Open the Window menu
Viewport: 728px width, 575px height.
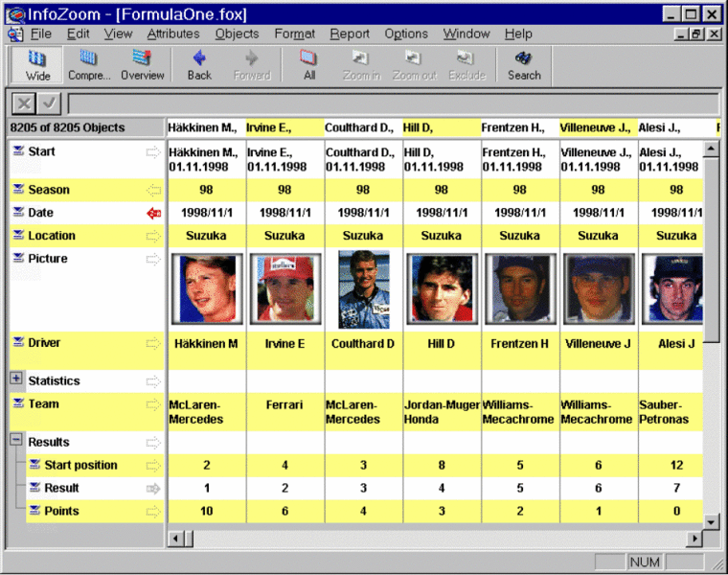[x=466, y=34]
